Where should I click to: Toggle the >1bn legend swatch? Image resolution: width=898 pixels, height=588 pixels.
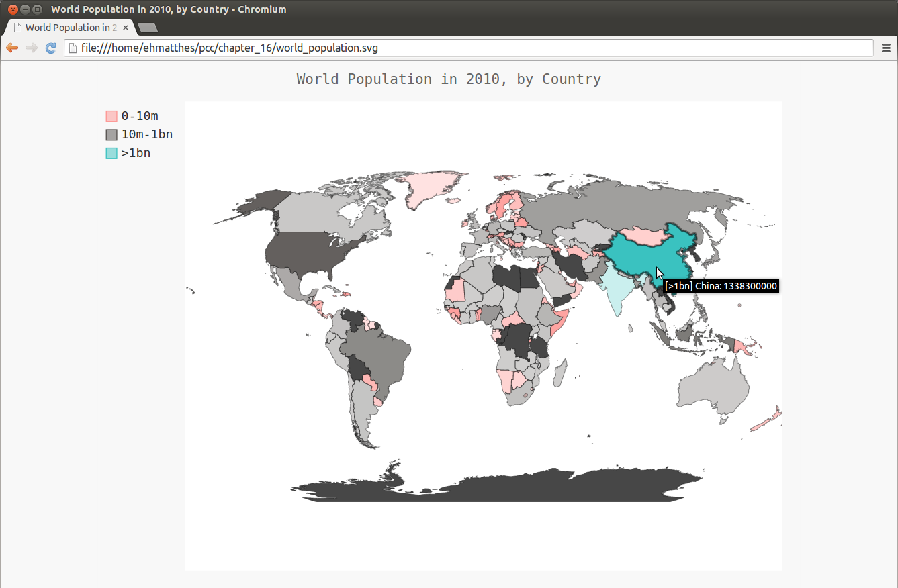[x=111, y=153]
